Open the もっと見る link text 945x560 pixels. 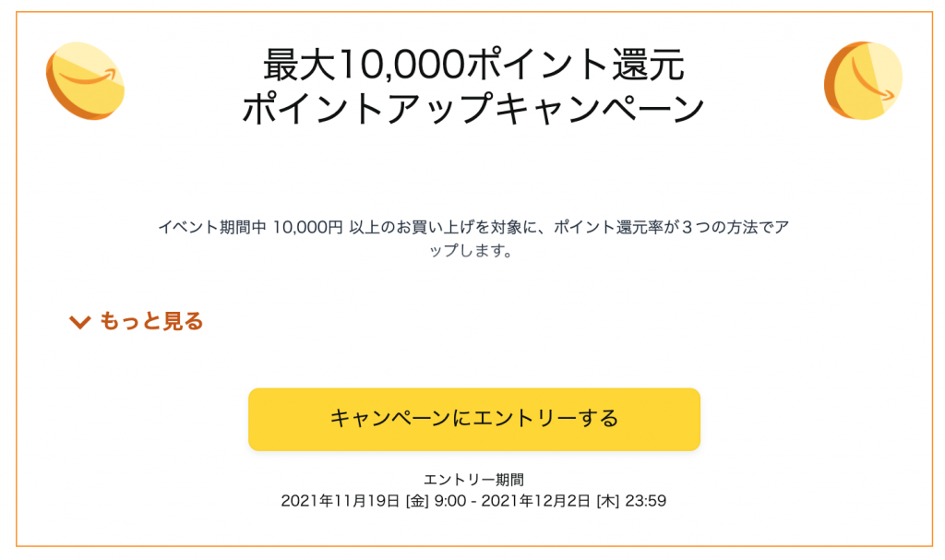click(150, 321)
